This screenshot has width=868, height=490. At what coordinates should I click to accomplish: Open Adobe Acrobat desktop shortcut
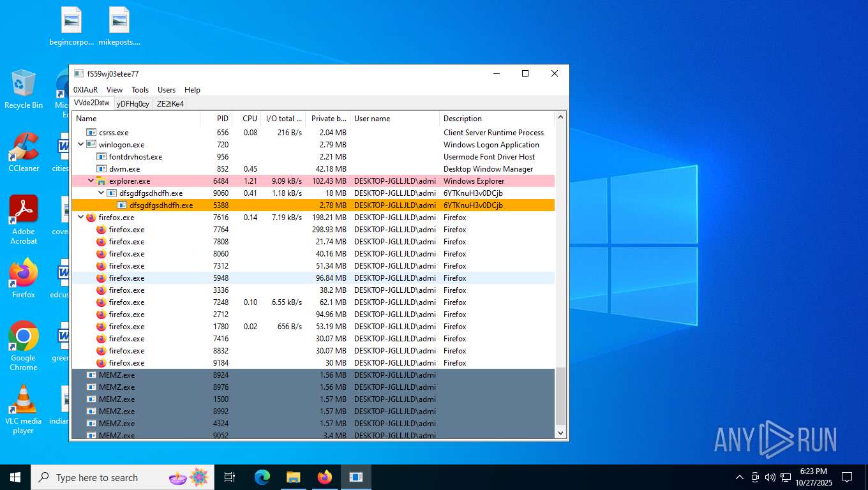click(x=24, y=220)
